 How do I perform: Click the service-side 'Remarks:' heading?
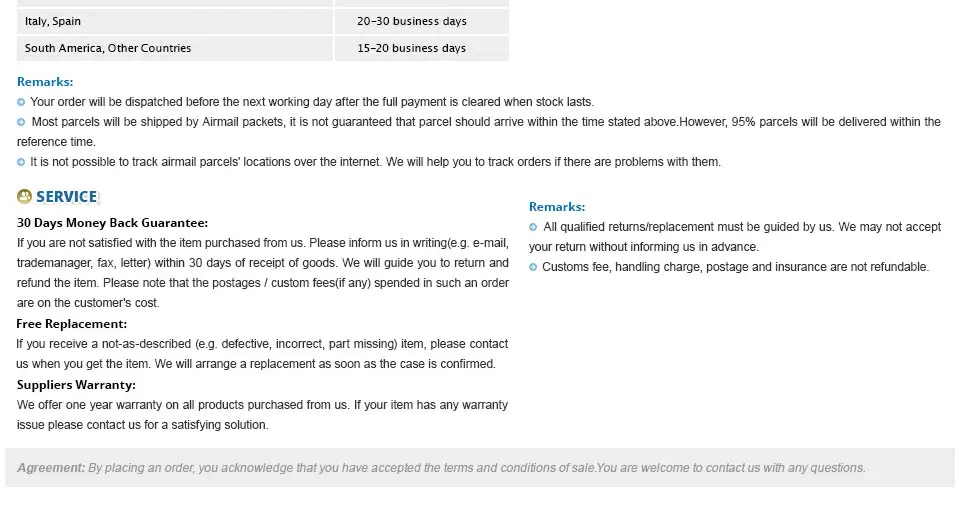(557, 207)
